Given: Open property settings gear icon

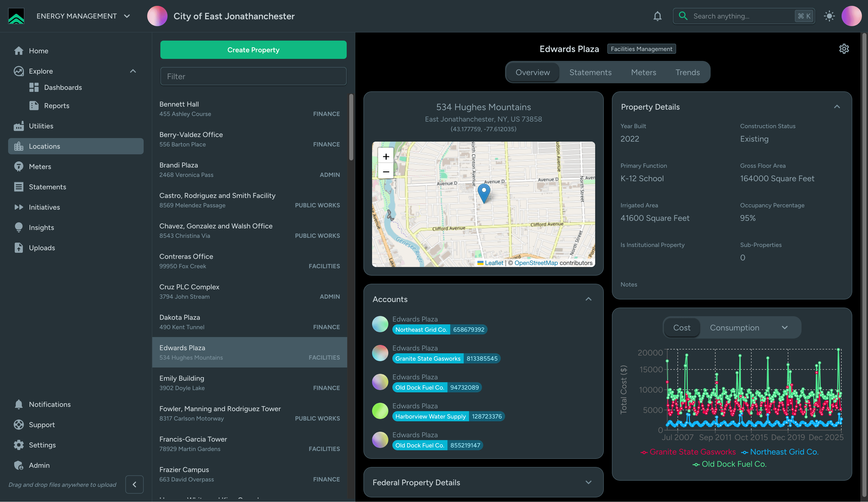Looking at the screenshot, I should click(844, 49).
